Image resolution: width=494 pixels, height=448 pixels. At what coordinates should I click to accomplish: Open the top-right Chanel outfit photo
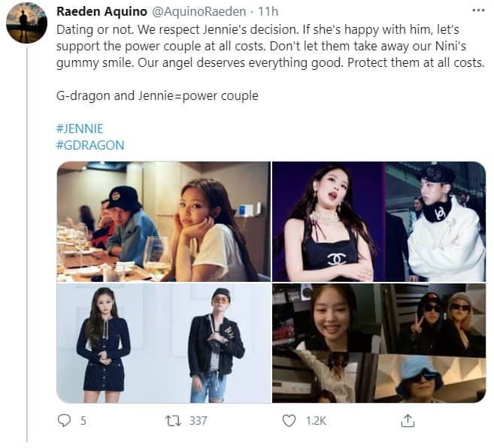378,220
